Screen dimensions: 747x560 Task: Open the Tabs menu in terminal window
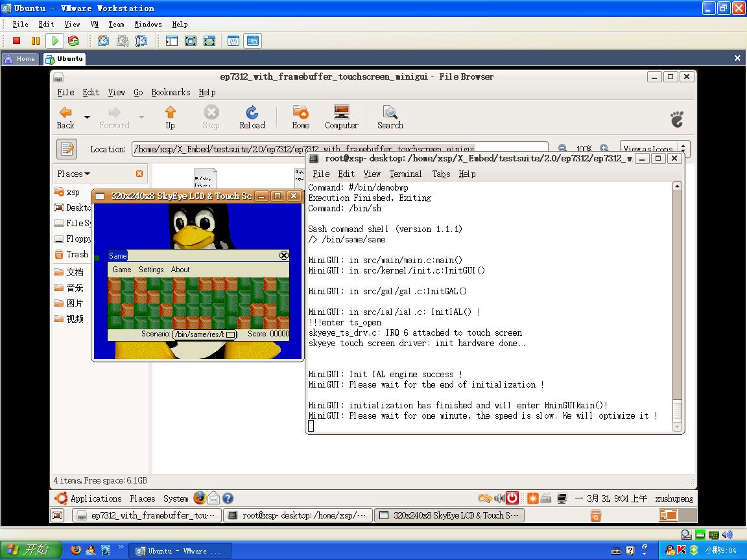[441, 174]
